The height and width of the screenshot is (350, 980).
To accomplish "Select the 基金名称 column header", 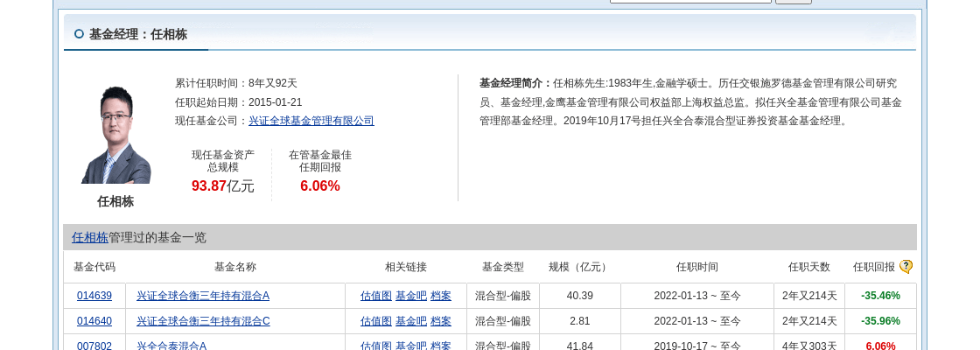I will 235,267.
